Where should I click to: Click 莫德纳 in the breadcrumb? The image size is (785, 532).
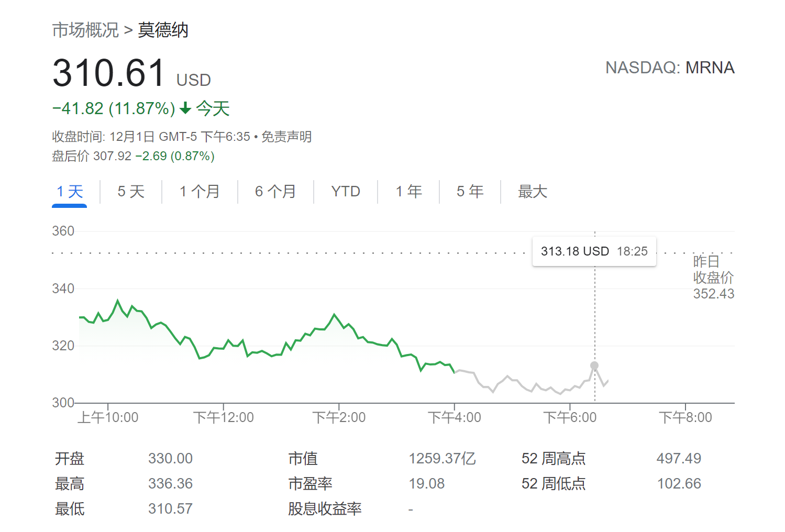163,30
